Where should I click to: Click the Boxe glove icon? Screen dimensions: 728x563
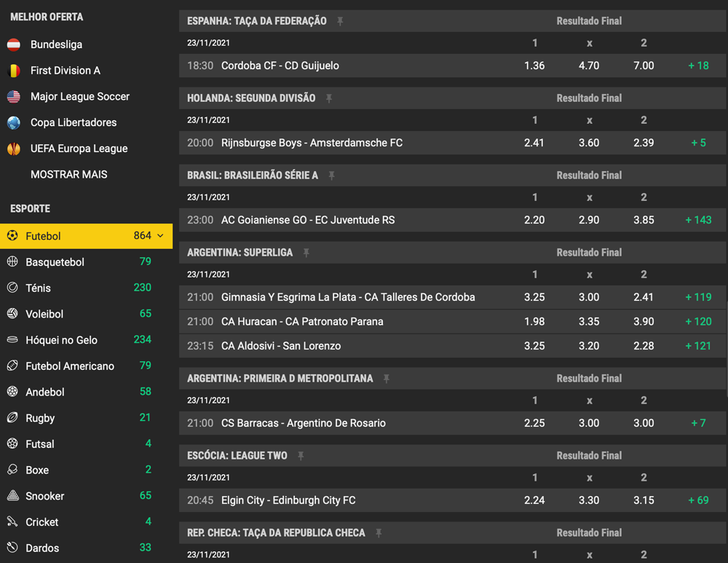pos(12,470)
